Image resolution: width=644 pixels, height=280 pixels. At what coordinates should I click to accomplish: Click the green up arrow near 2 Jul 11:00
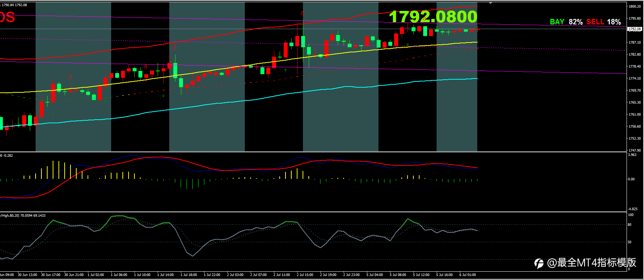click(x=285, y=70)
